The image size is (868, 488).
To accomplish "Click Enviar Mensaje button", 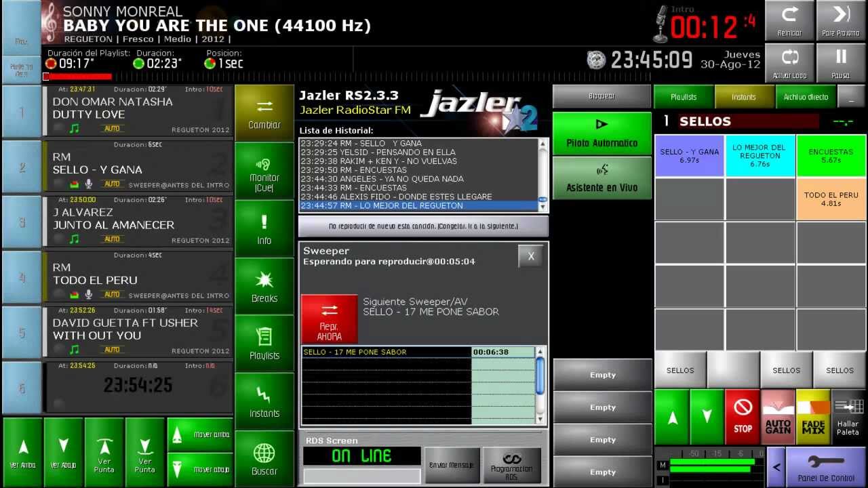I will click(452, 465).
